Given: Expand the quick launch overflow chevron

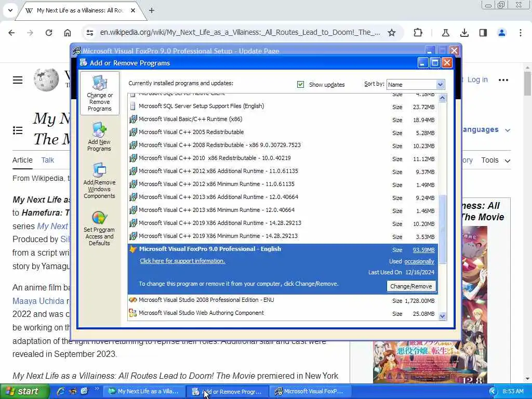Looking at the screenshot, I should [97, 389].
